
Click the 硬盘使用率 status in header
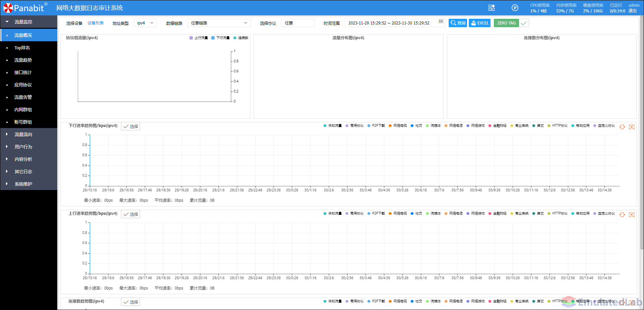[593, 8]
